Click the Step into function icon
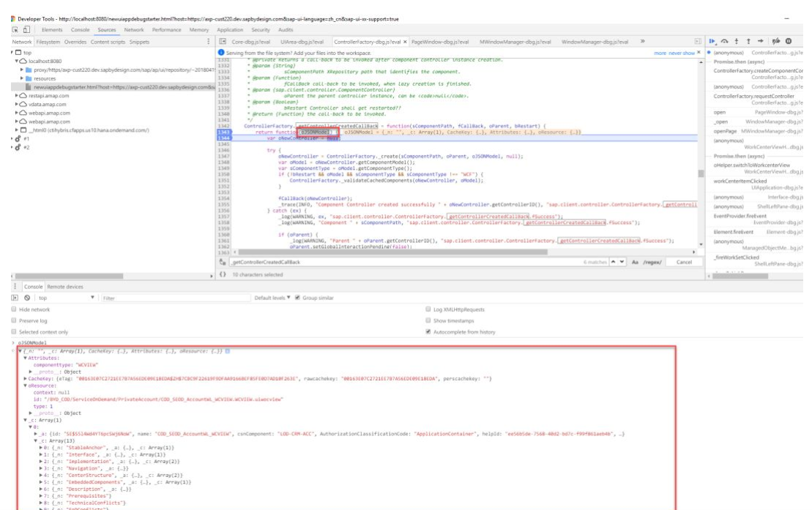The image size is (812, 510). [737, 41]
